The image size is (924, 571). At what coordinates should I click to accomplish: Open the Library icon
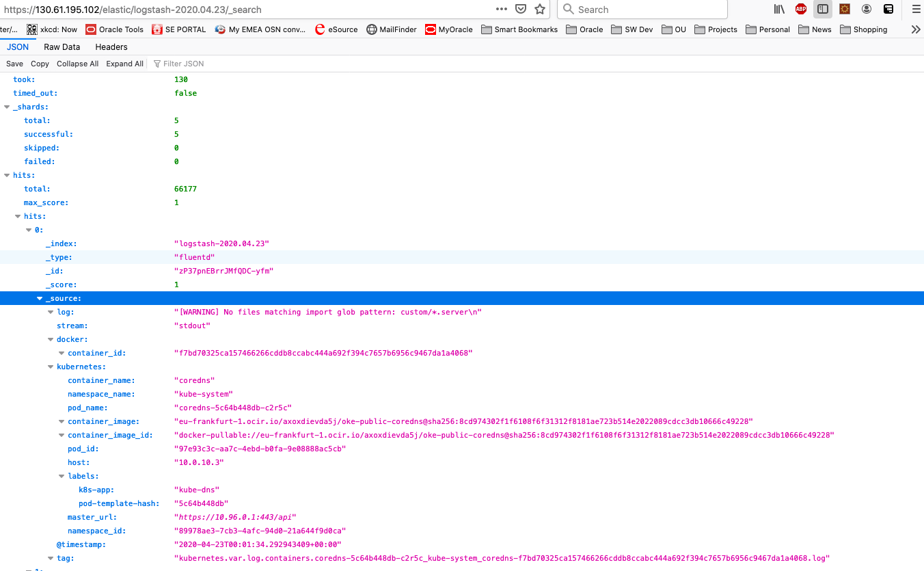pos(779,10)
